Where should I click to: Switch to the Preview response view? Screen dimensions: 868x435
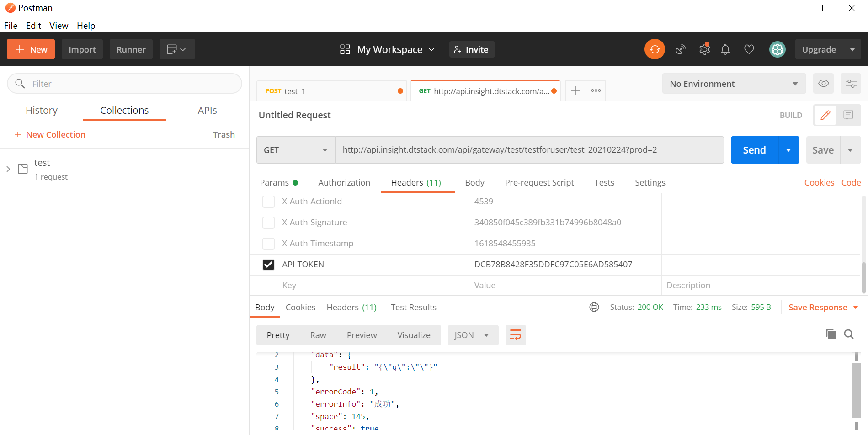click(362, 335)
